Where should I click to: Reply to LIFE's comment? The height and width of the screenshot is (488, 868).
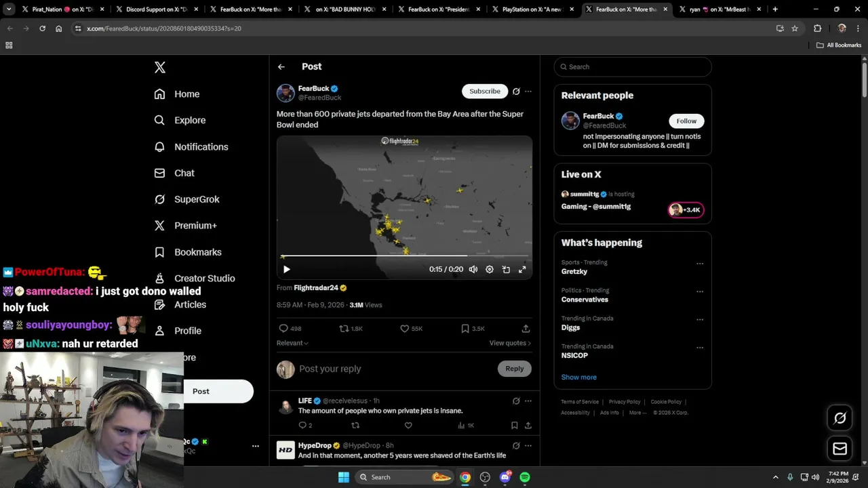click(x=305, y=426)
